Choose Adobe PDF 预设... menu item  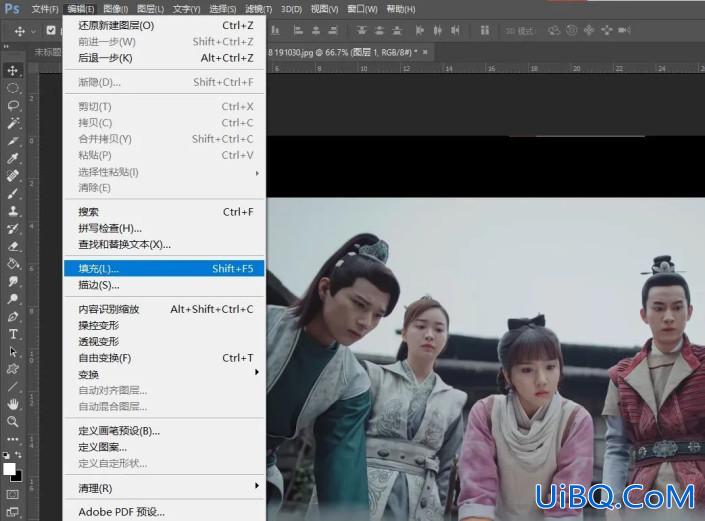tap(164, 512)
